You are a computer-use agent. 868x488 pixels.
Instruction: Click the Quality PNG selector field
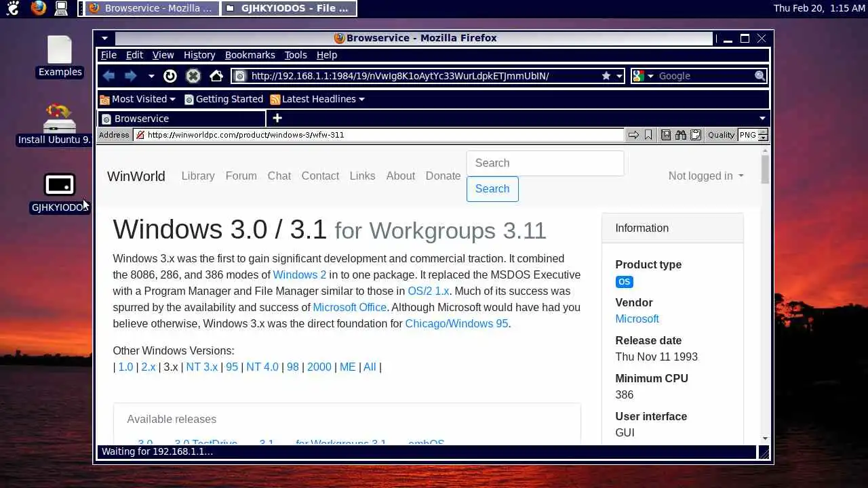pyautogui.click(x=753, y=135)
